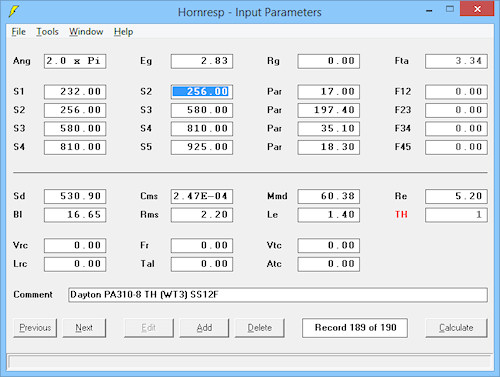Click the Cms 2.47E-04 field
Viewport: 500px width, 377px height.
click(202, 196)
